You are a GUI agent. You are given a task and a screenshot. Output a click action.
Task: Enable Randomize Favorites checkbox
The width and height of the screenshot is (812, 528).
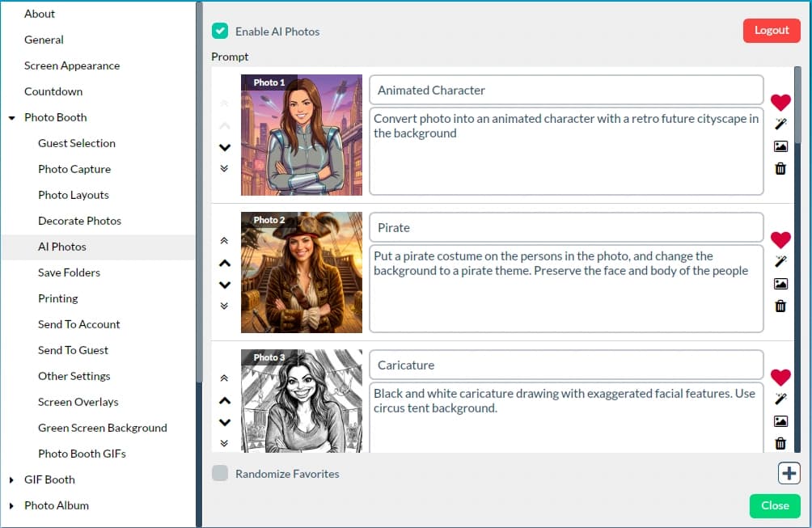click(220, 473)
